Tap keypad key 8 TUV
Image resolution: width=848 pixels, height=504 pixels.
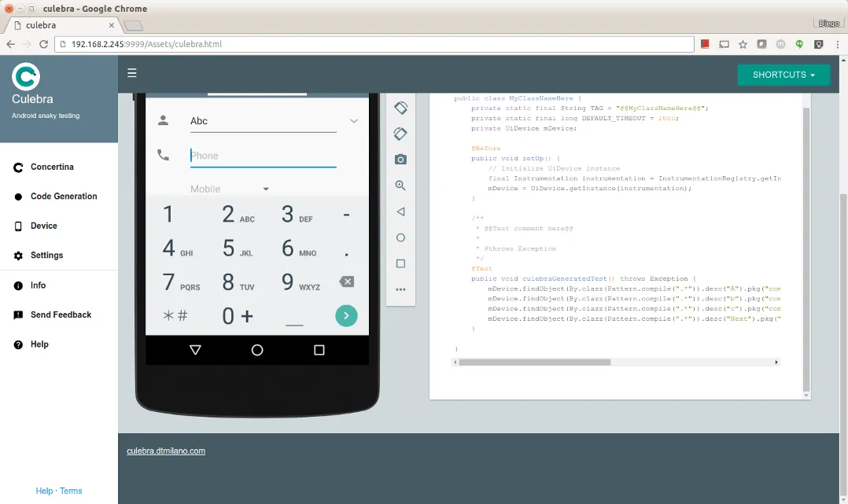click(238, 281)
